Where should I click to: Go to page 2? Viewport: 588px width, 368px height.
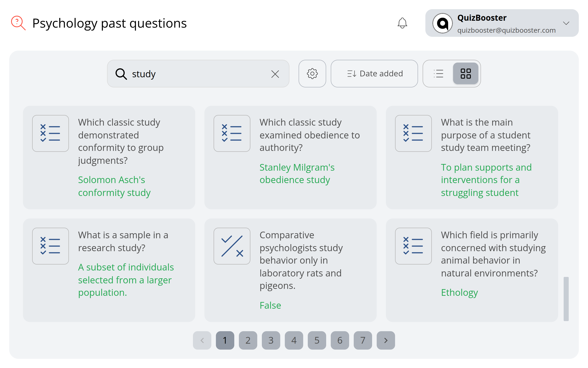coord(248,340)
